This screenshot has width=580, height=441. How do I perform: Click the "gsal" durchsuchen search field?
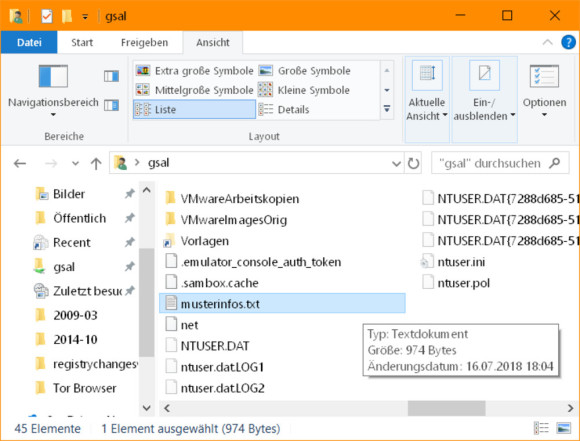click(x=500, y=163)
